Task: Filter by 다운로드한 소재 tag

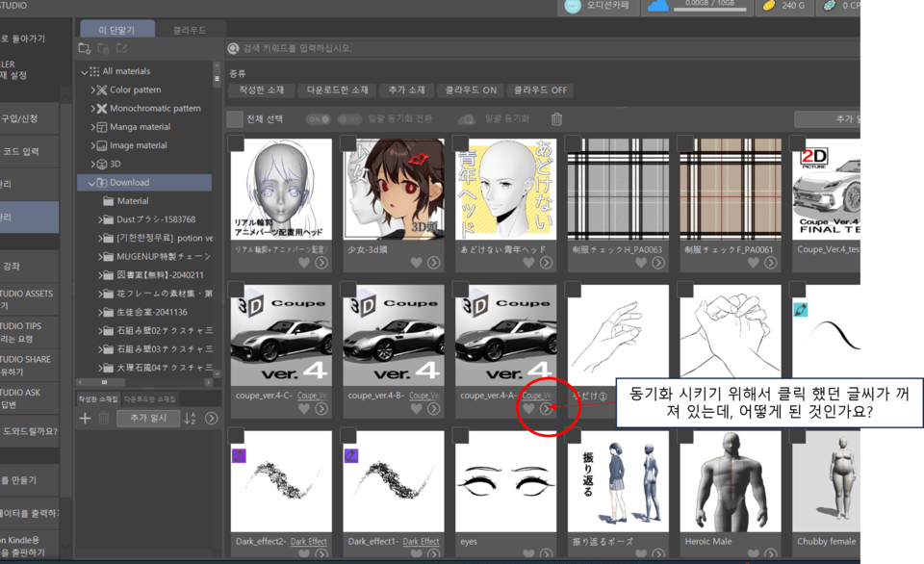Action: tap(337, 90)
